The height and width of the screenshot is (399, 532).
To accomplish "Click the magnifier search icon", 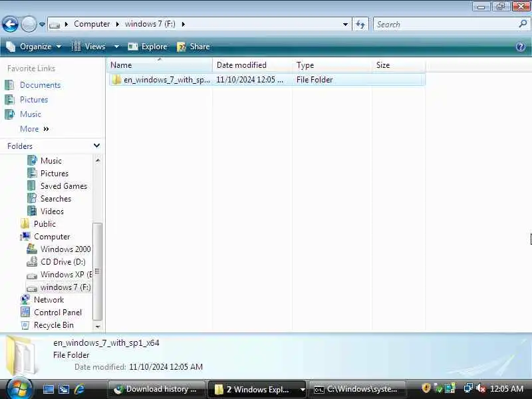I will tap(523, 24).
